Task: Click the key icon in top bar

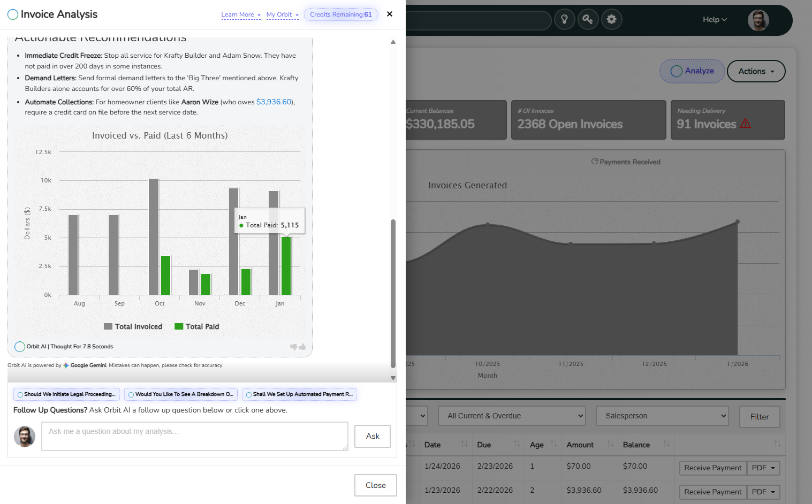Action: point(588,19)
